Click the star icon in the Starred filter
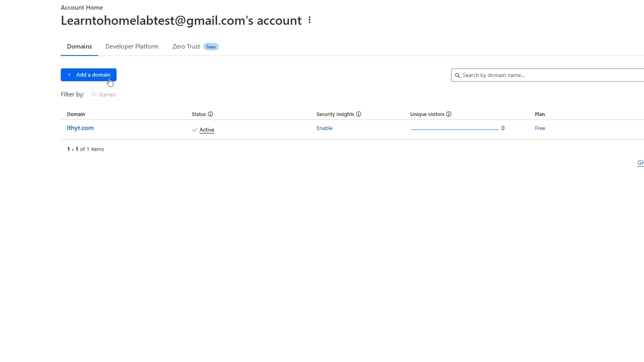 coord(94,94)
